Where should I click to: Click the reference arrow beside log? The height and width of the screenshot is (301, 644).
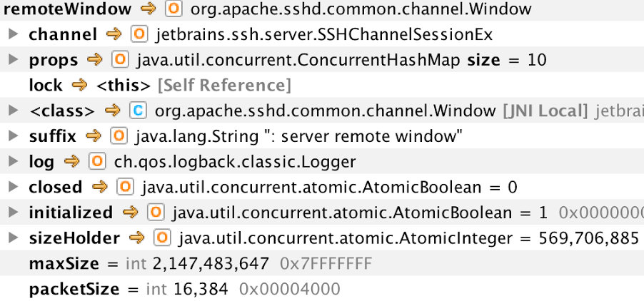[72, 162]
